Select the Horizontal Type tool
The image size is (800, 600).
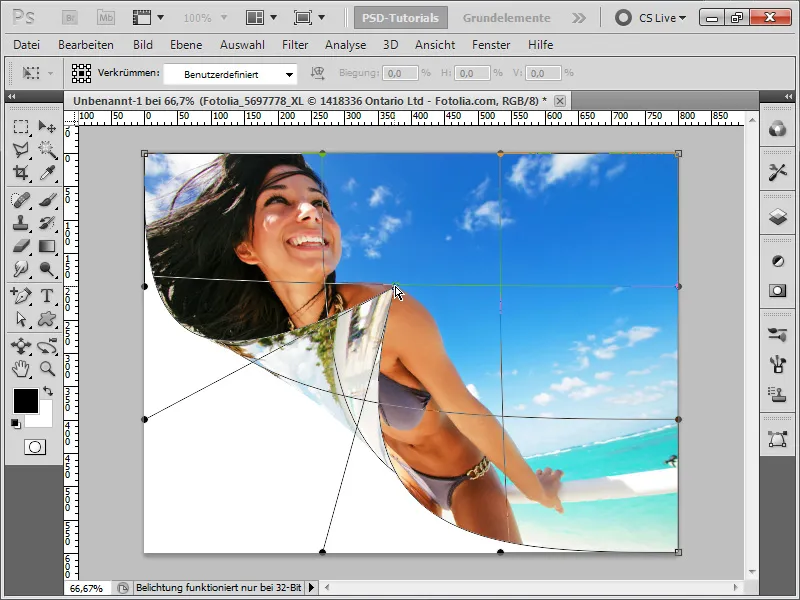tap(46, 295)
